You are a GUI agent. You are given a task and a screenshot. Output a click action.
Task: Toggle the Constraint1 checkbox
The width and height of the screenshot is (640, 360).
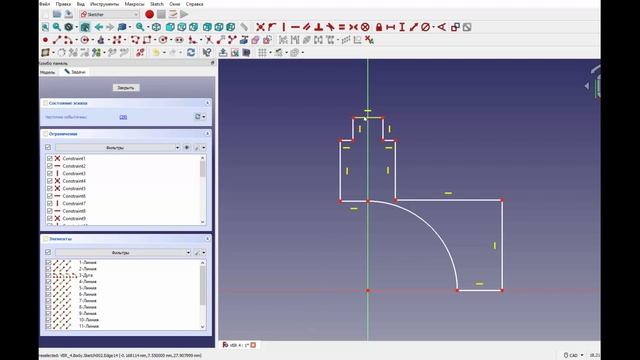click(x=49, y=158)
